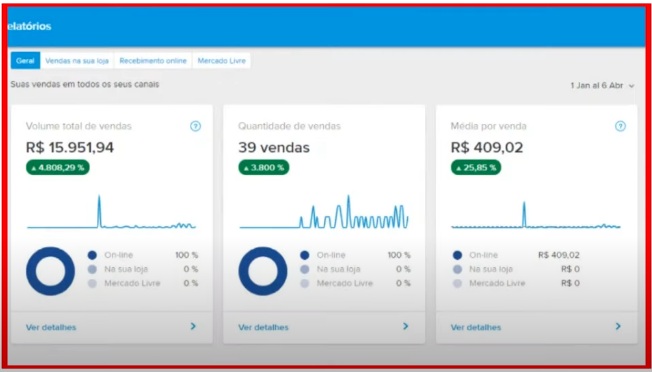Click 'Suas vendas em todos os seus canais' text
The width and height of the screenshot is (652, 372).
pyautogui.click(x=85, y=84)
